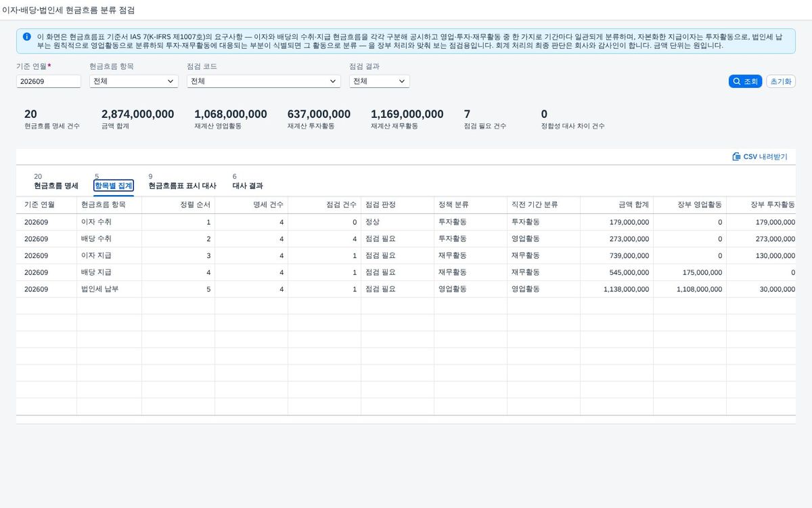The height and width of the screenshot is (508, 812).
Task: Open the 점검 코드 dropdown
Action: point(264,81)
